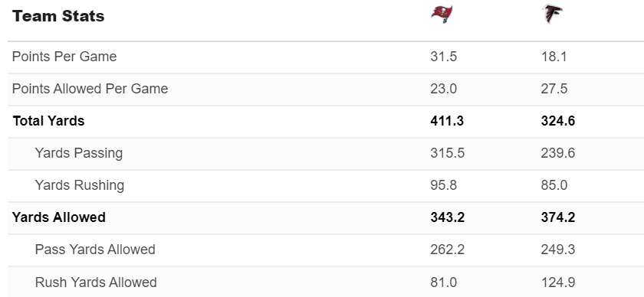
Task: Click the Atlanta Falcons team logo
Action: (553, 14)
